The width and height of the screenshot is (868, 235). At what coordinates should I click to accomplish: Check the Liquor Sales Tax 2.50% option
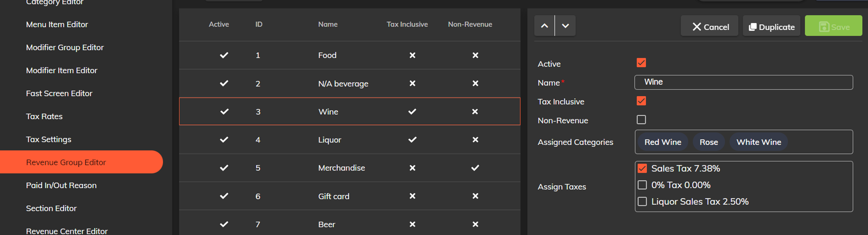pyautogui.click(x=642, y=202)
